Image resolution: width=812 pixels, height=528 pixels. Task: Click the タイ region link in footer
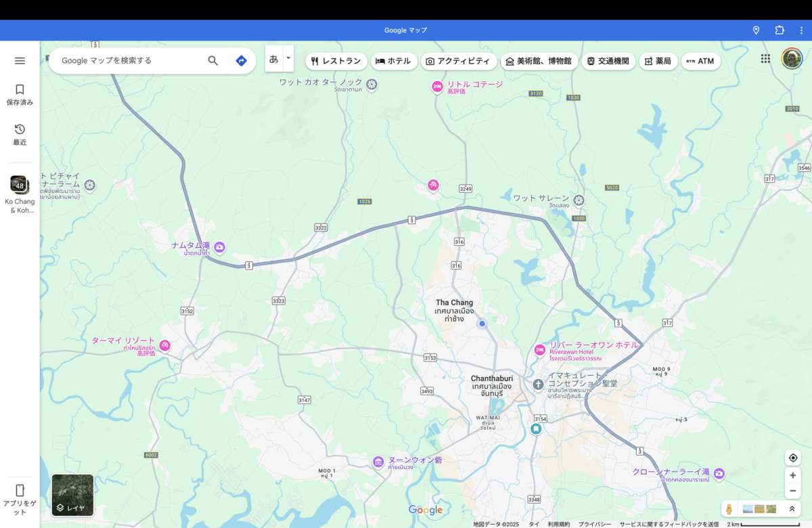click(x=534, y=524)
